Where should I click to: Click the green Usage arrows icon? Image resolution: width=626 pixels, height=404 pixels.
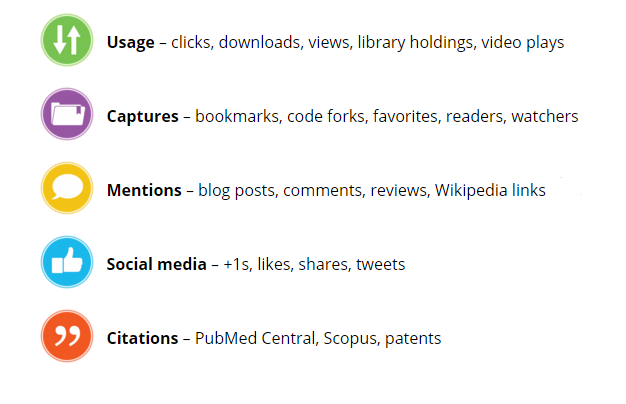(x=67, y=40)
